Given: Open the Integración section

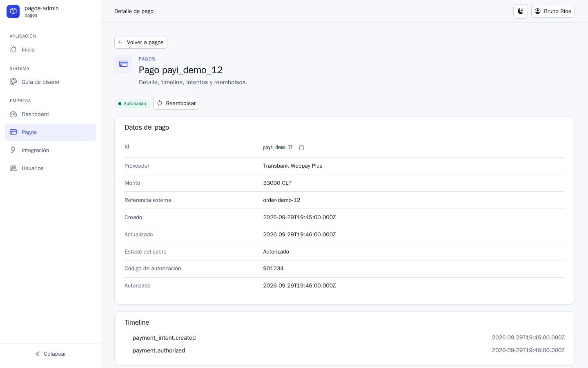Looking at the screenshot, I should coord(50,150).
